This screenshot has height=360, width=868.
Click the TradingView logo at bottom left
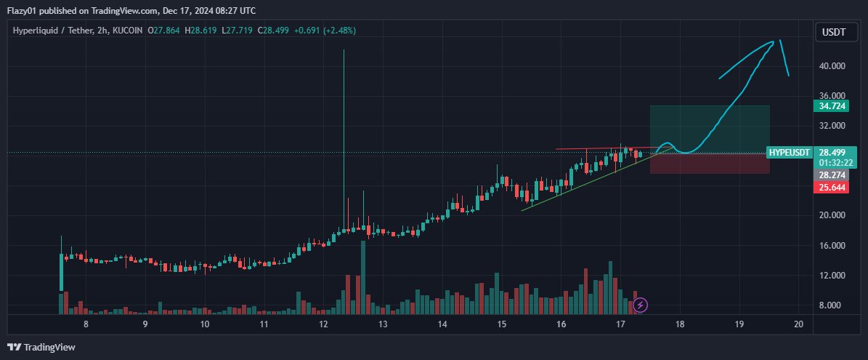point(41,347)
